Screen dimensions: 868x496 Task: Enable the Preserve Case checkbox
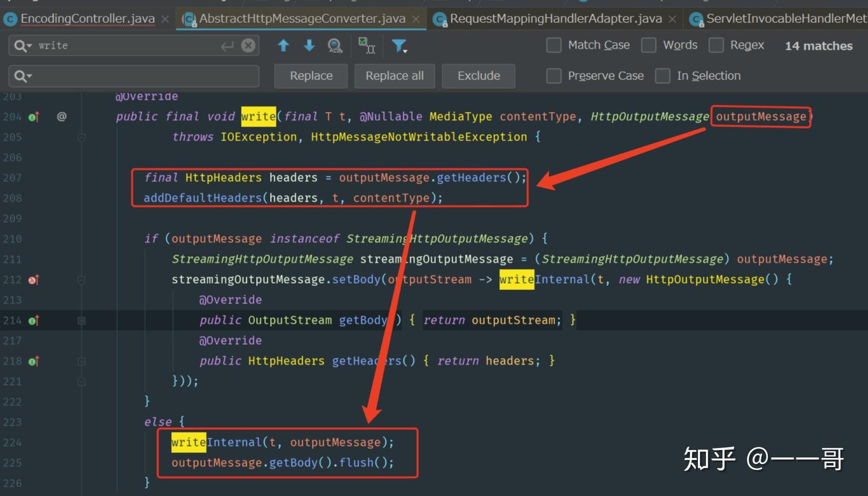click(553, 76)
